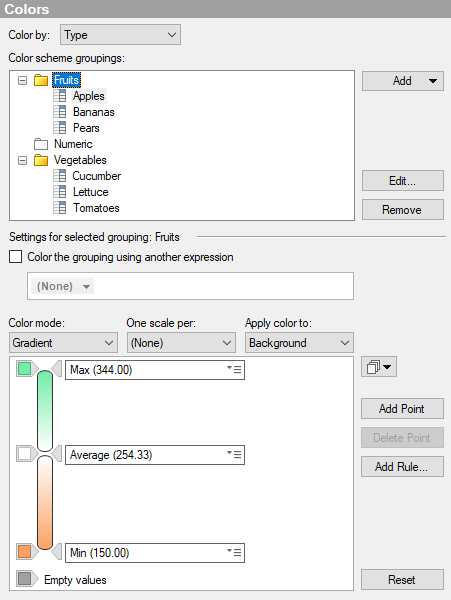Click the Remove button

tap(403, 210)
